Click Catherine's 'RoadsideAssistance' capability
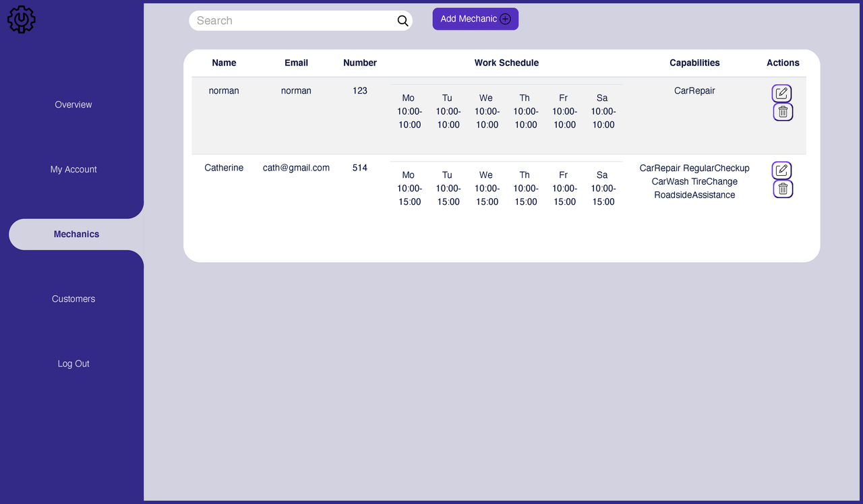 (x=694, y=195)
